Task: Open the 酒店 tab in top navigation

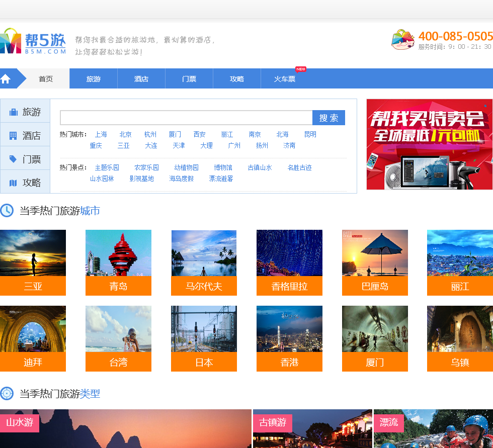Action: [141, 79]
